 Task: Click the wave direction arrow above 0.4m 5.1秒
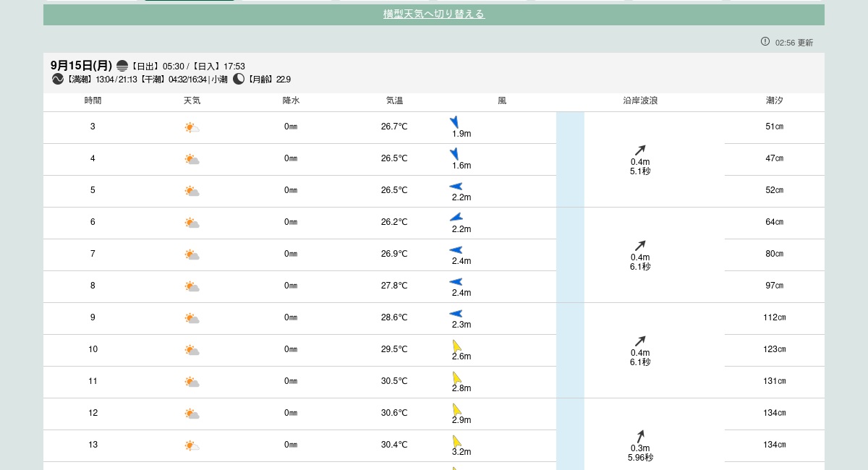(x=640, y=150)
